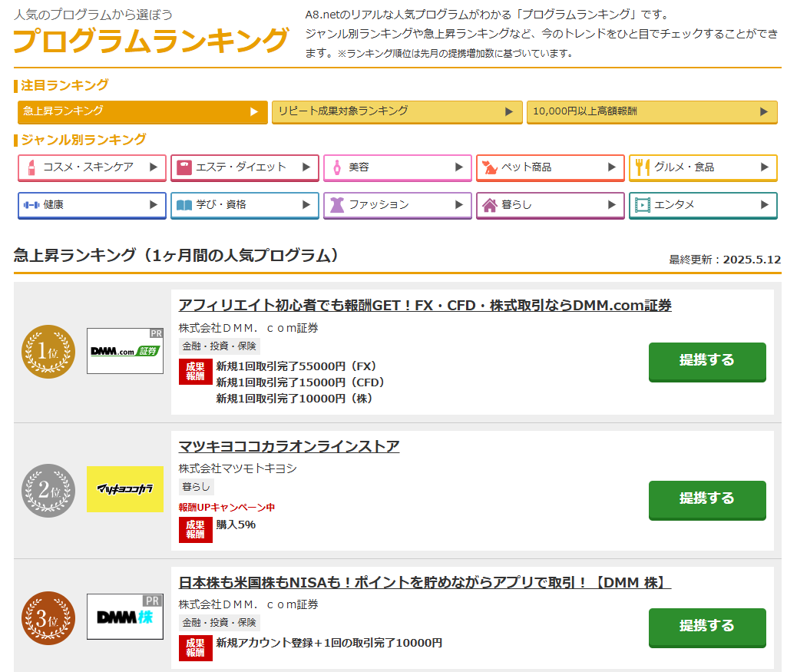Open the マツキヨココカラ yellow logo thumbnail
This screenshot has width=787, height=672.
click(x=125, y=489)
